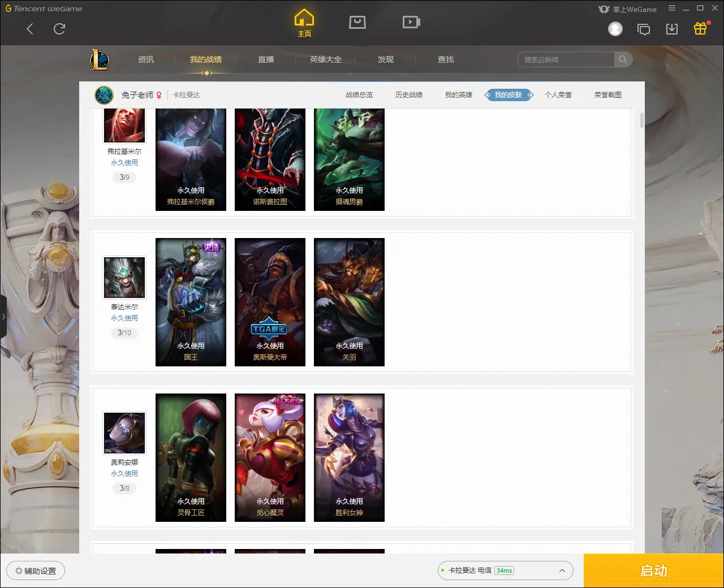Screen dimensions: 724x588
Task: Switch to the 战绩总览 sub-tab
Action: click(x=359, y=95)
